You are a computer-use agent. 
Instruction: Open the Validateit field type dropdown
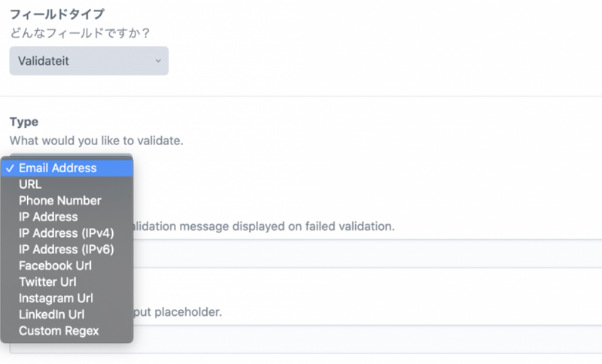click(88, 61)
